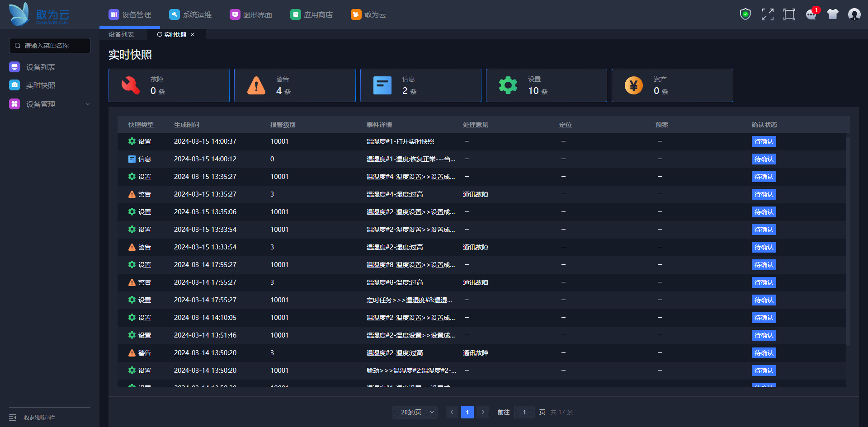Open the messages chat bubble notification icon
The width and height of the screenshot is (868, 427).
[811, 14]
